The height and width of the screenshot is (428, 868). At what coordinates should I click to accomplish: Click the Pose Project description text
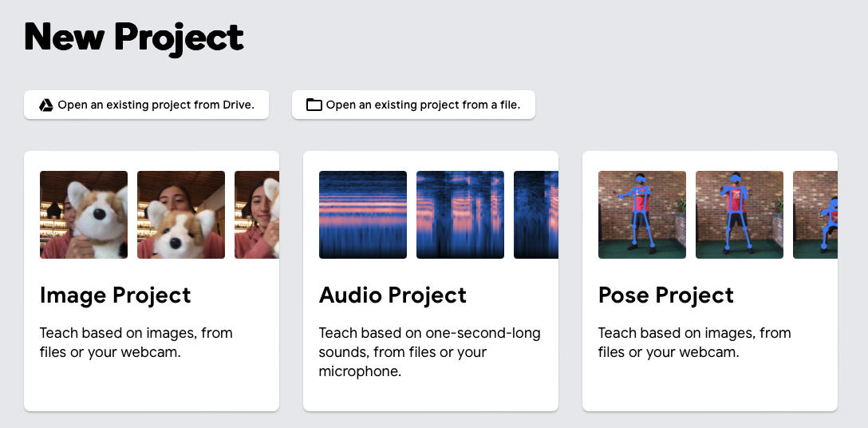(694, 342)
